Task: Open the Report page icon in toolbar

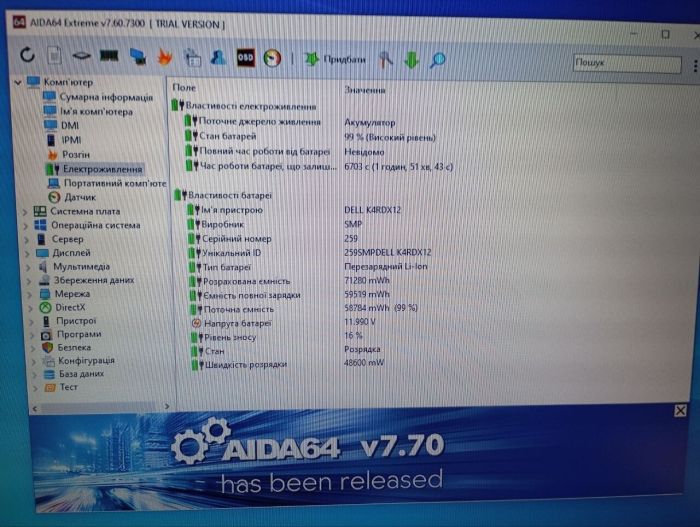Action: (54, 57)
